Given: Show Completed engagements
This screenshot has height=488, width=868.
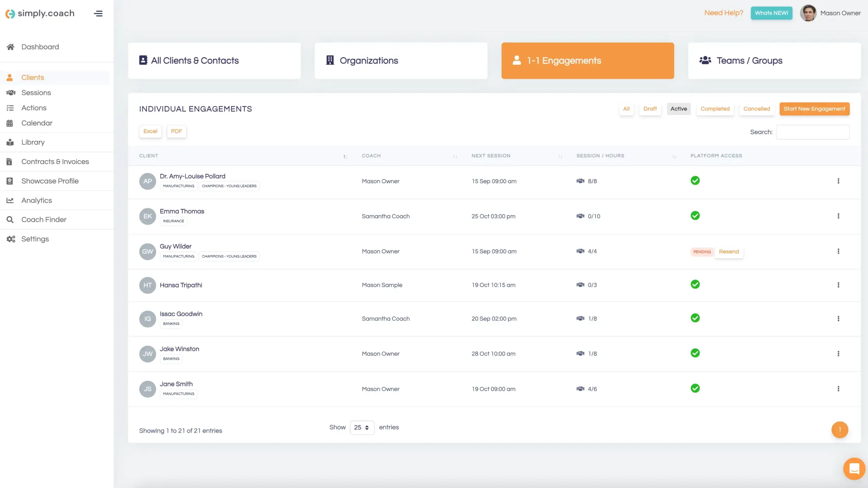Looking at the screenshot, I should 715,109.
